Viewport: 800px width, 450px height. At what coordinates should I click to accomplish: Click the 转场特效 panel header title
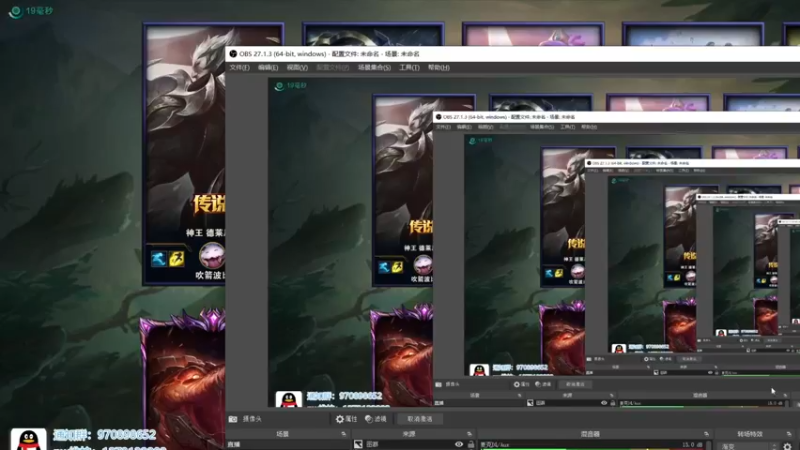(x=749, y=434)
